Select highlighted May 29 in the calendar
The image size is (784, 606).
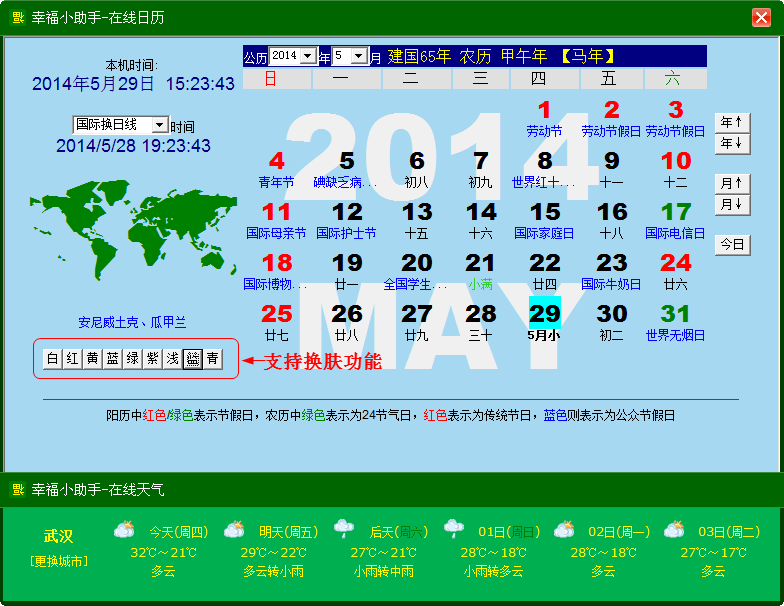coord(544,319)
